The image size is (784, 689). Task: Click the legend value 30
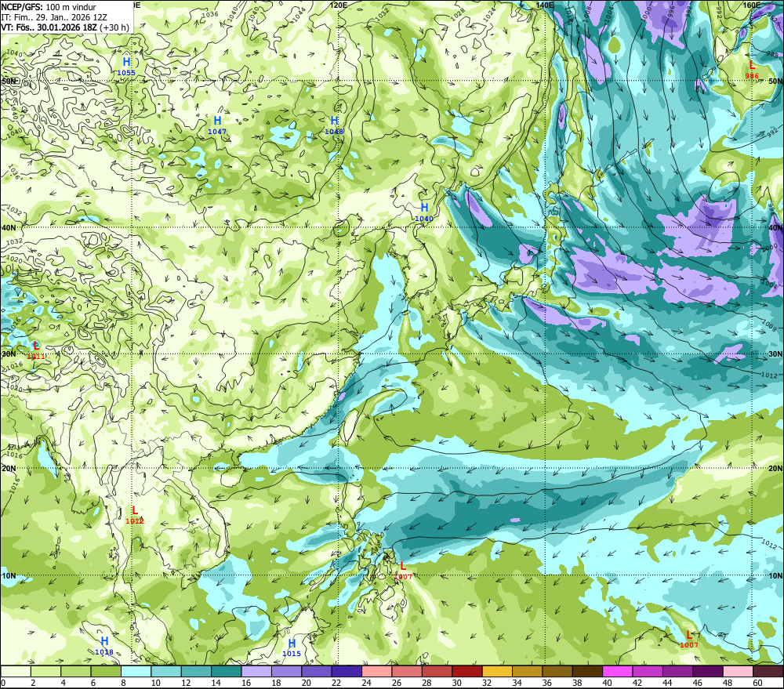[456, 683]
